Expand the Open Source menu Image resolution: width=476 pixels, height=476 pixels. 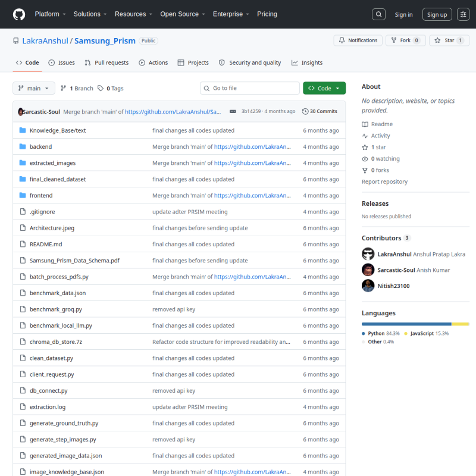click(183, 14)
